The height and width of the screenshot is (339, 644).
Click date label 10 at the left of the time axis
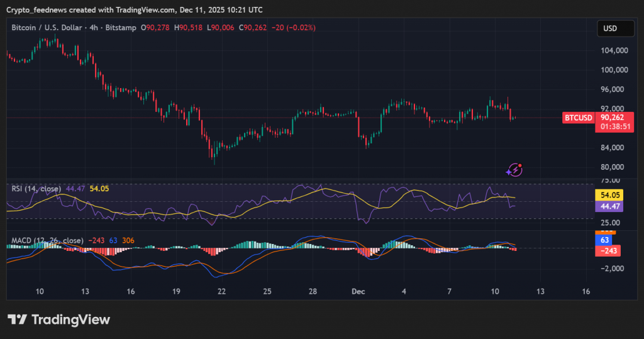click(x=40, y=291)
